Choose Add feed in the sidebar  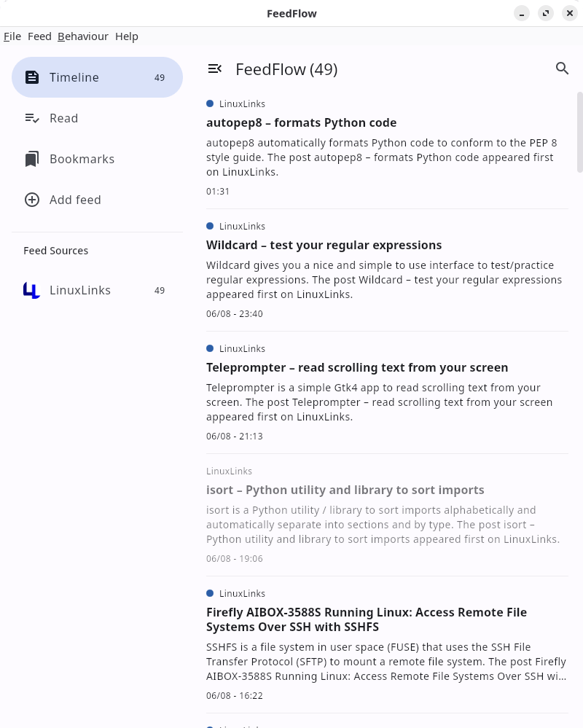pyautogui.click(x=97, y=200)
